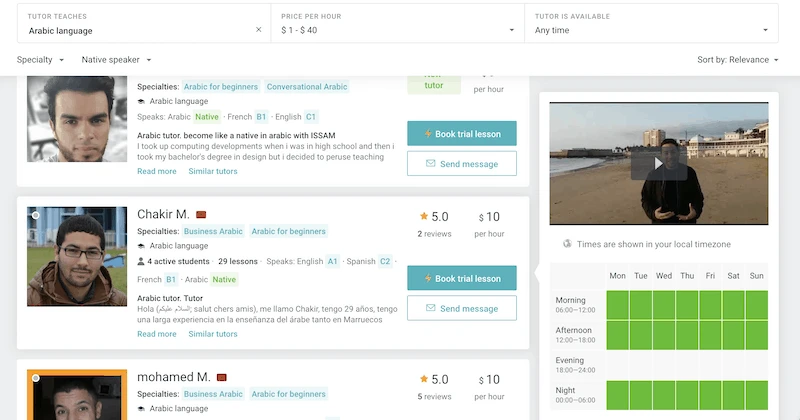Play the tutor intro video
The height and width of the screenshot is (420, 800).
pyautogui.click(x=659, y=163)
